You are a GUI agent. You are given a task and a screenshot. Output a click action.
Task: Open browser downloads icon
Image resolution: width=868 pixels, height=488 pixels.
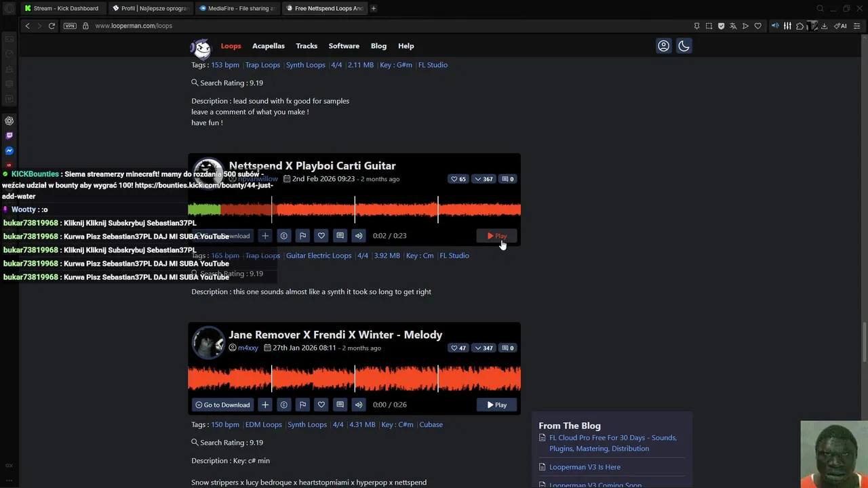[824, 26]
